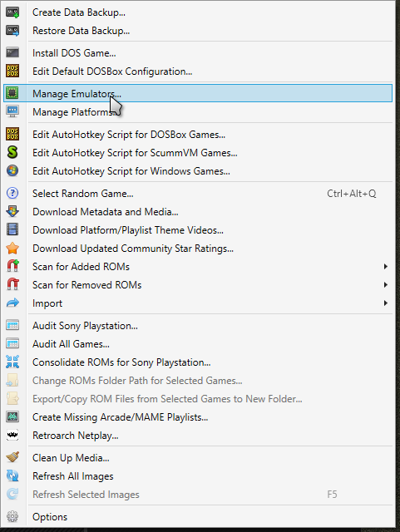
Task: Click the question mark icon for Select Random Game
Action: [x=12, y=193]
